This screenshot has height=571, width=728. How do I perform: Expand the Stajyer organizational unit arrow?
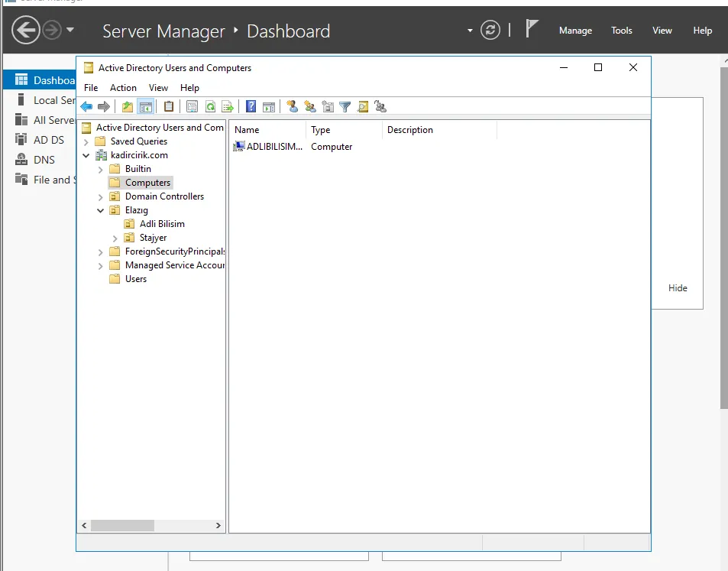click(x=115, y=238)
